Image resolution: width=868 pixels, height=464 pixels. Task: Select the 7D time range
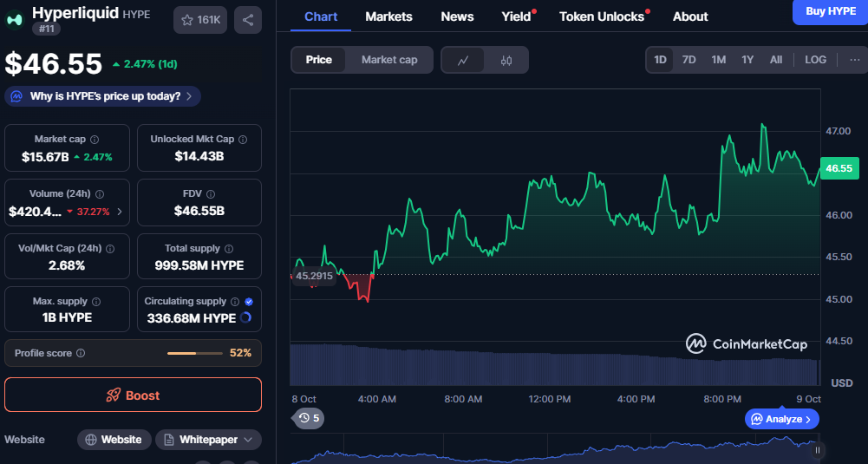[689, 60]
